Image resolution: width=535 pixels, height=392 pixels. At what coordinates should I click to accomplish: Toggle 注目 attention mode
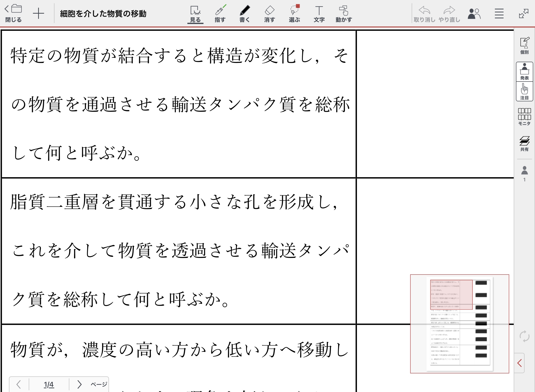(524, 91)
